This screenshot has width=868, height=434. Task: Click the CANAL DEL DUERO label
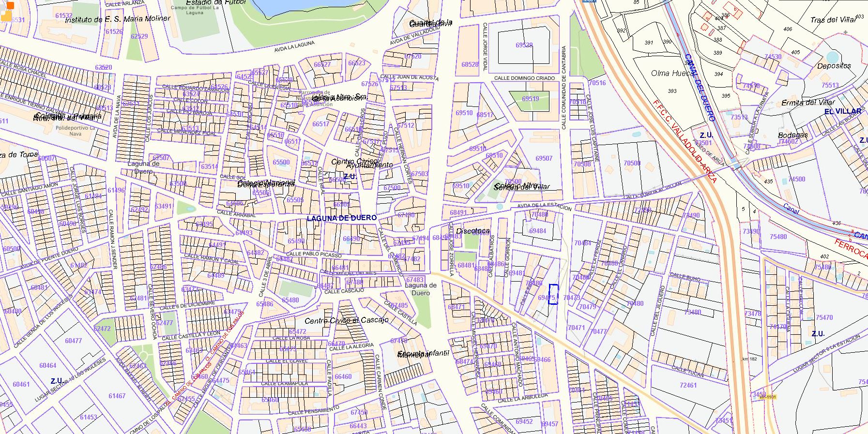pos(700,87)
